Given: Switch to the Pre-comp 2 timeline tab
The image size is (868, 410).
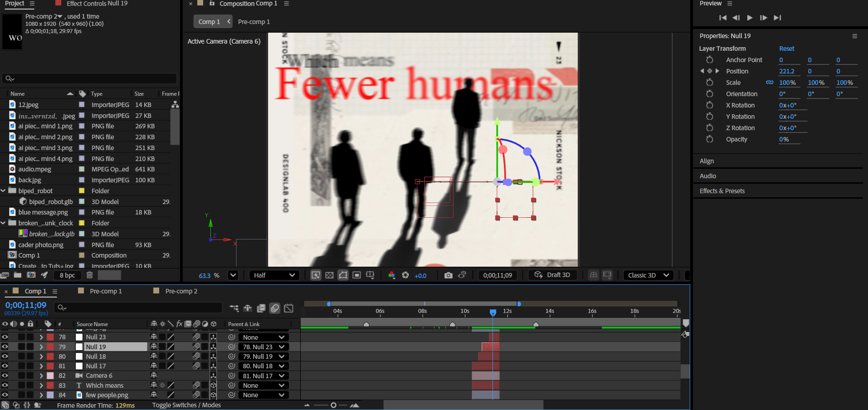Looking at the screenshot, I should point(181,291).
